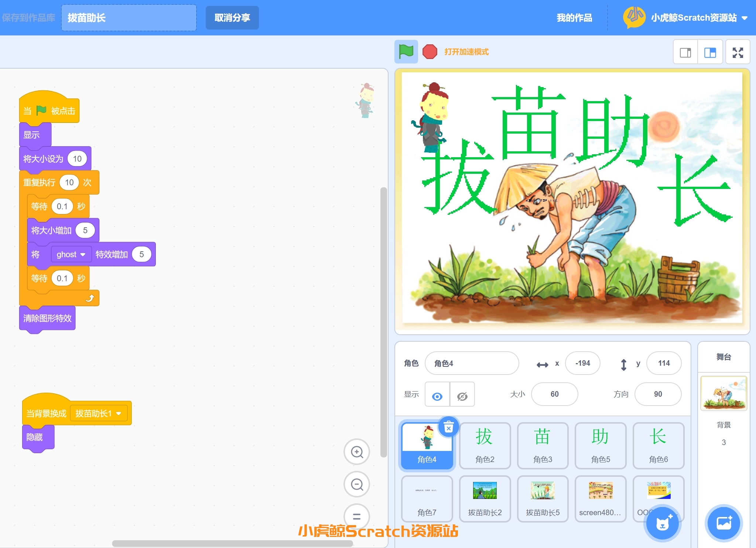Select sprite 拔苗助长5 thumbnail
Screen dimensions: 756x548
tap(543, 499)
